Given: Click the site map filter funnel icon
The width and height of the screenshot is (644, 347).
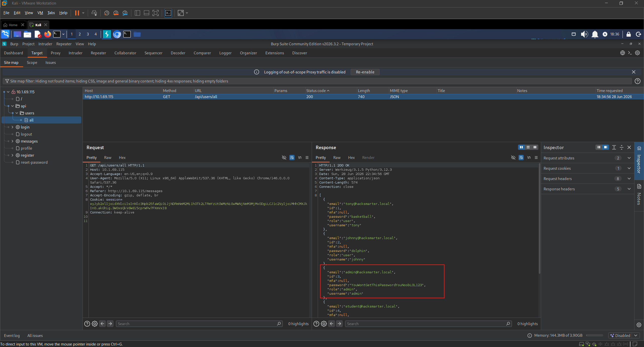Looking at the screenshot, I should coord(7,81).
